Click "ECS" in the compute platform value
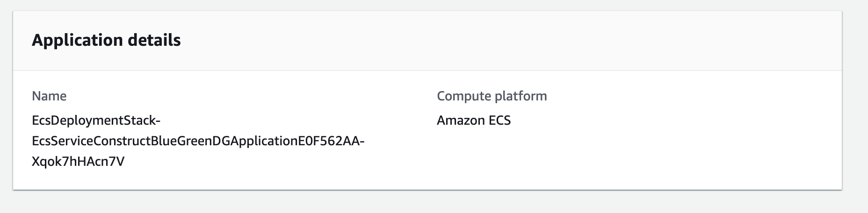Viewport: 868px width, 213px height. 499,121
